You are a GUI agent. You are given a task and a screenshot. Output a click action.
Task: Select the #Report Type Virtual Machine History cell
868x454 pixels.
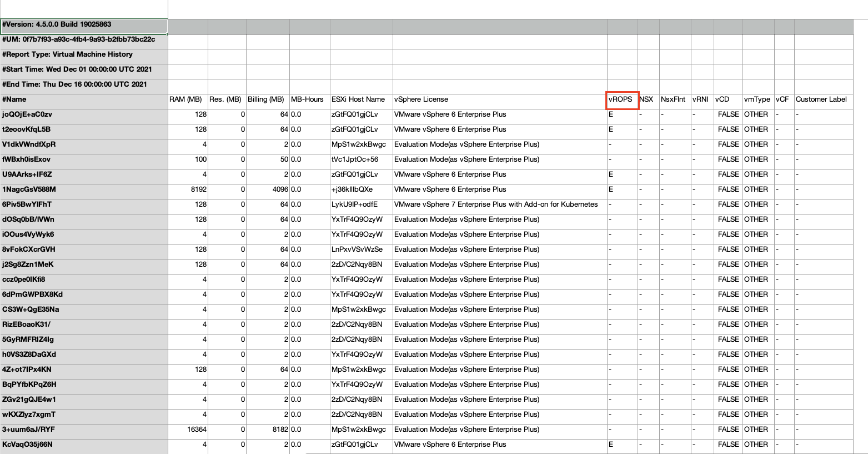tap(84, 55)
